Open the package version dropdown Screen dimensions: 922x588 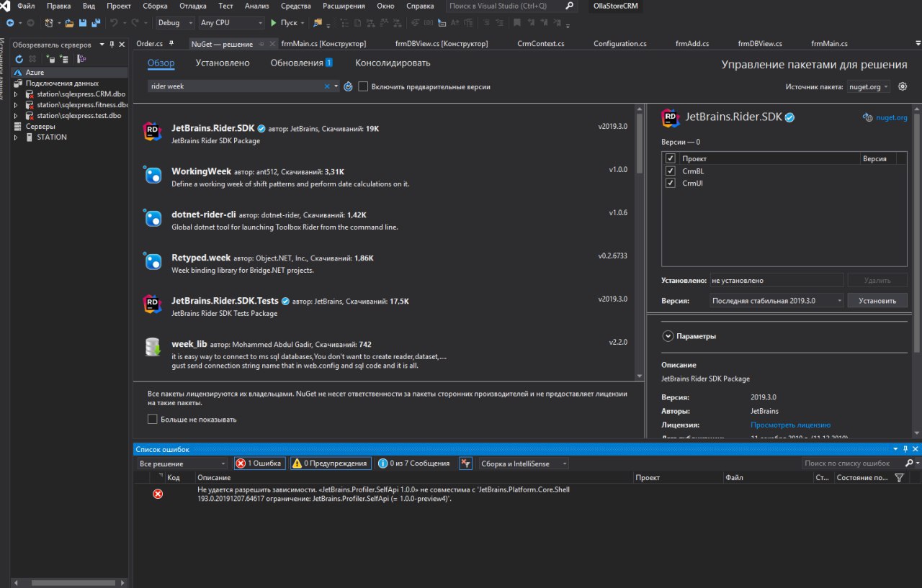click(x=776, y=301)
